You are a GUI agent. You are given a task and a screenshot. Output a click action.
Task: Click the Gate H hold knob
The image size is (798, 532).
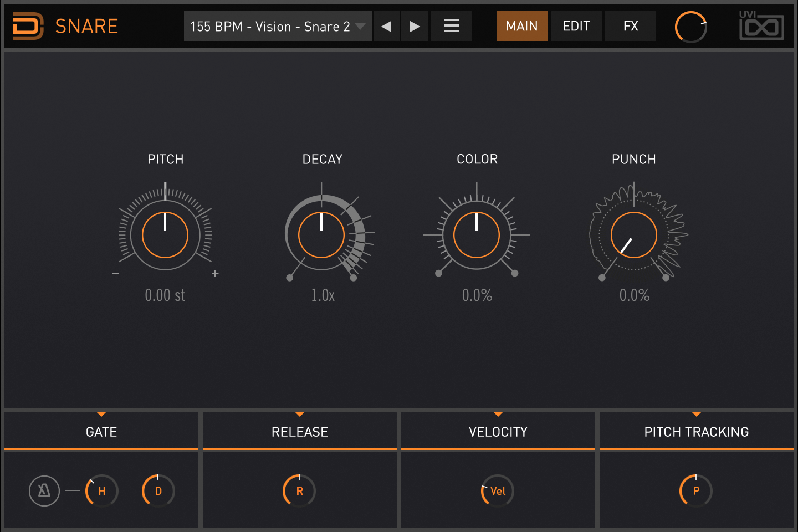pos(102,490)
